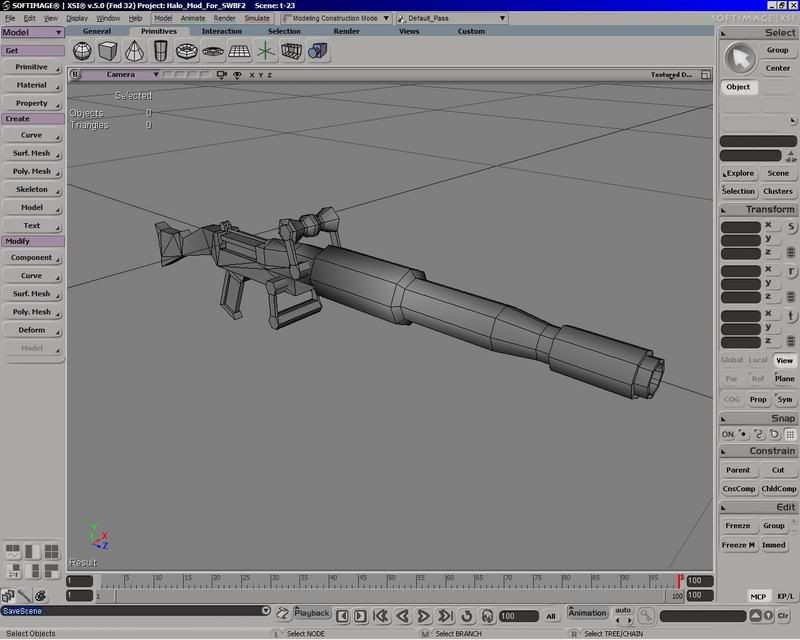Image resolution: width=800 pixels, height=640 pixels.
Task: Turn Snap ON
Action: [x=727, y=435]
